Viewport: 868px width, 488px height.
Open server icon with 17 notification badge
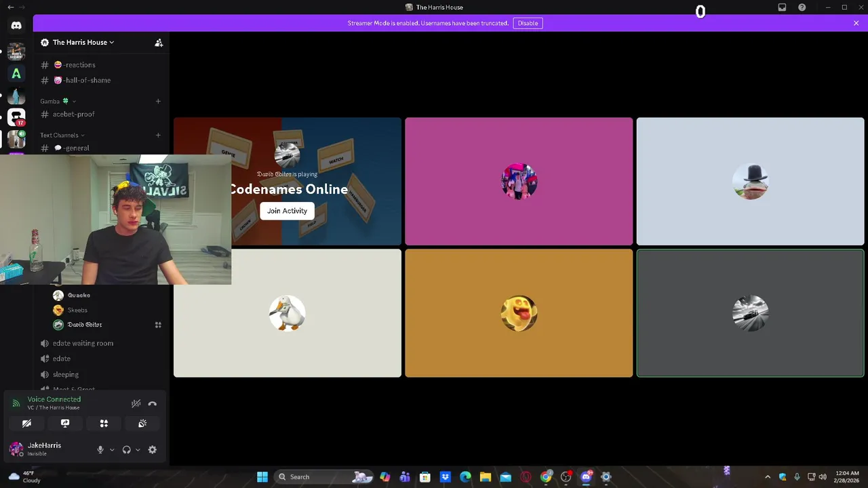[x=16, y=117]
